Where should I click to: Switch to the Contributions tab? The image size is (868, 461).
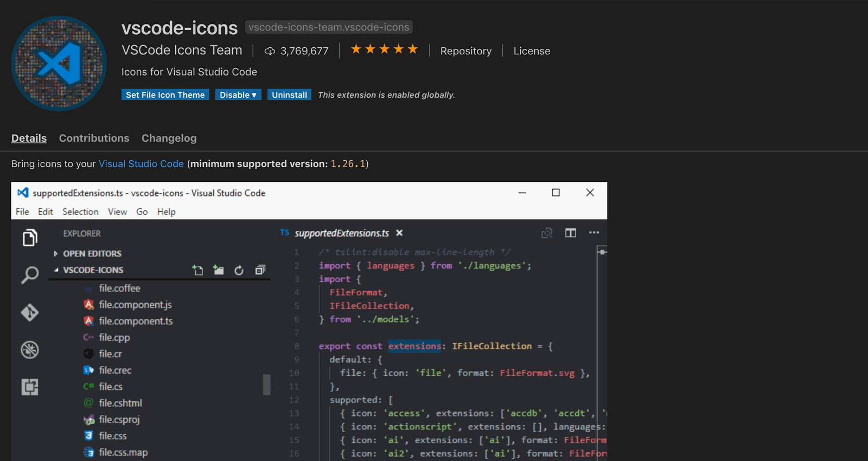pos(94,138)
